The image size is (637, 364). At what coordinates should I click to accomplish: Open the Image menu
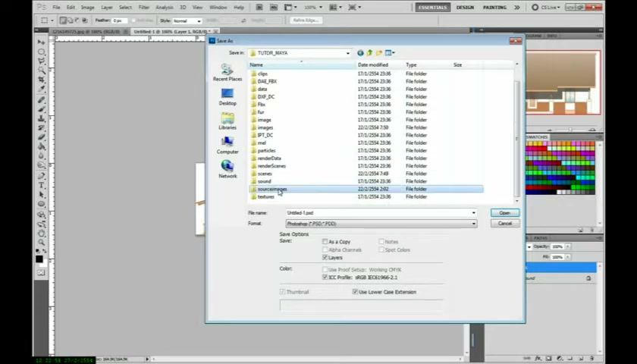pyautogui.click(x=88, y=8)
